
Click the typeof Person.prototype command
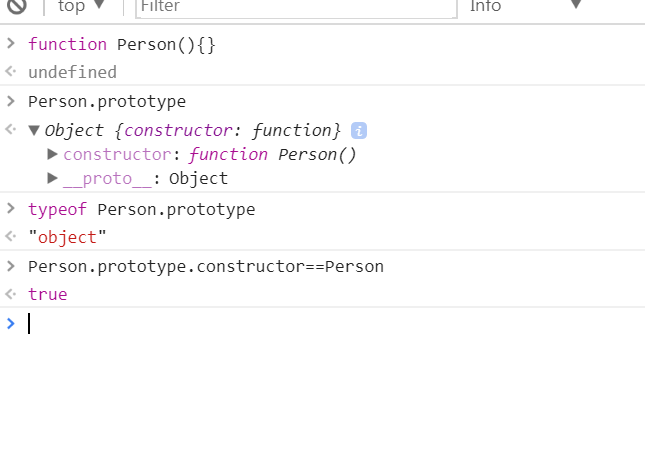[x=142, y=209]
